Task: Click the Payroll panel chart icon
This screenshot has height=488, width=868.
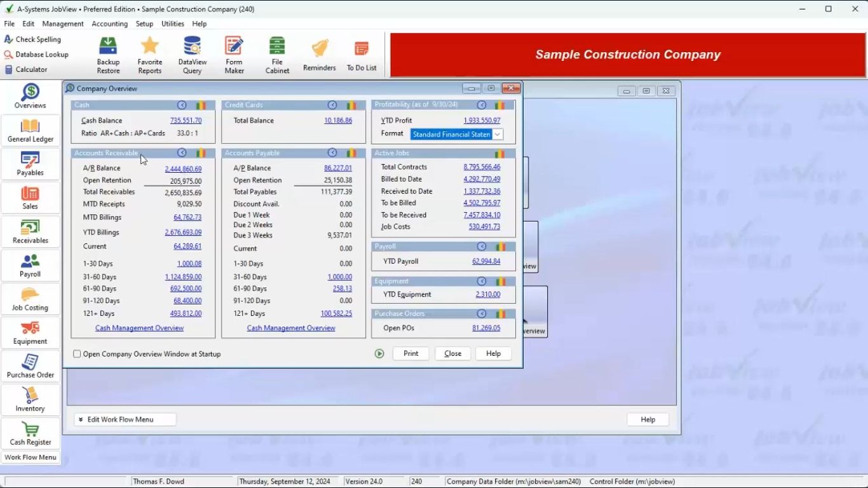Action: click(500, 247)
